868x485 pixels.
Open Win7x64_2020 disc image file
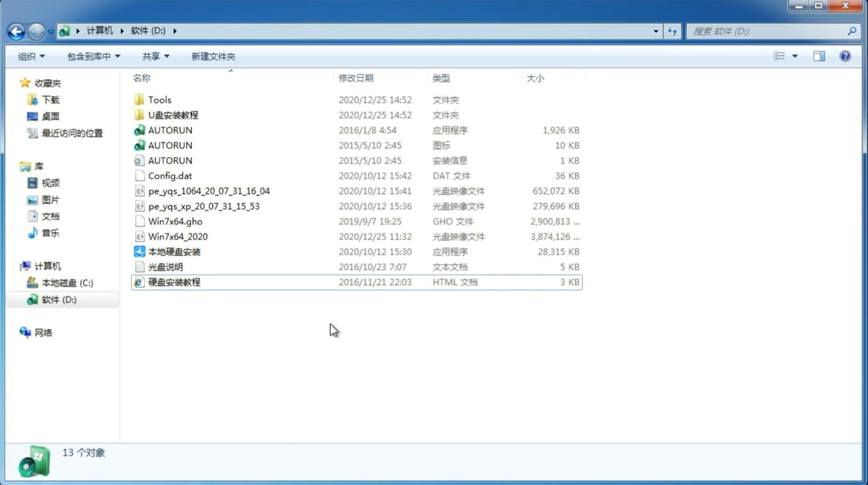point(177,237)
